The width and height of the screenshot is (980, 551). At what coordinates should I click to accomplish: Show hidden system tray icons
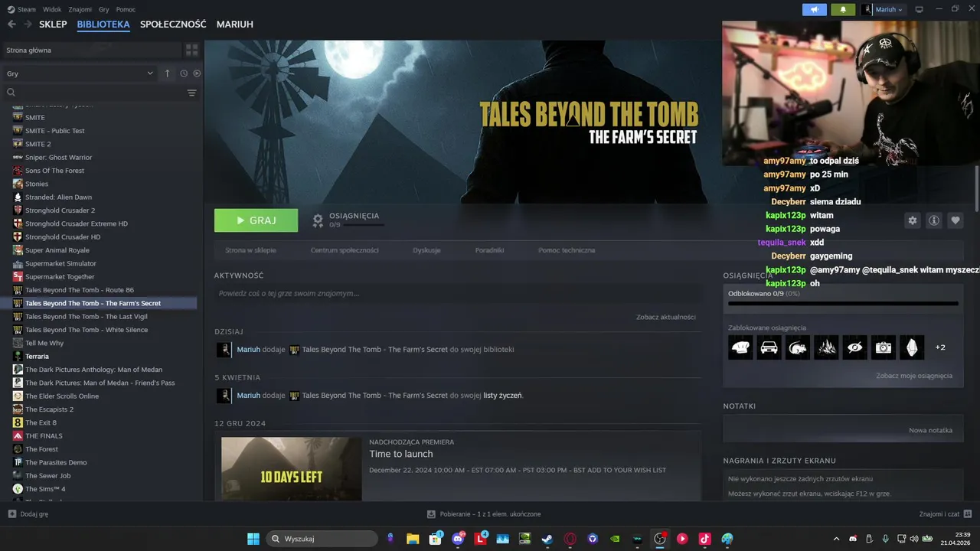point(836,539)
